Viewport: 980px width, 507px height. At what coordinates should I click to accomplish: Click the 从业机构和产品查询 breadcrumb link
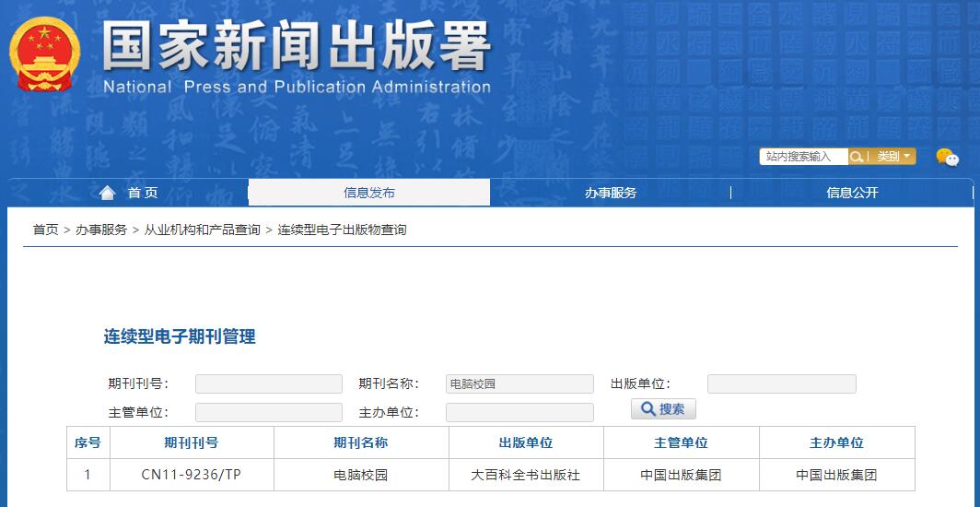[202, 230]
